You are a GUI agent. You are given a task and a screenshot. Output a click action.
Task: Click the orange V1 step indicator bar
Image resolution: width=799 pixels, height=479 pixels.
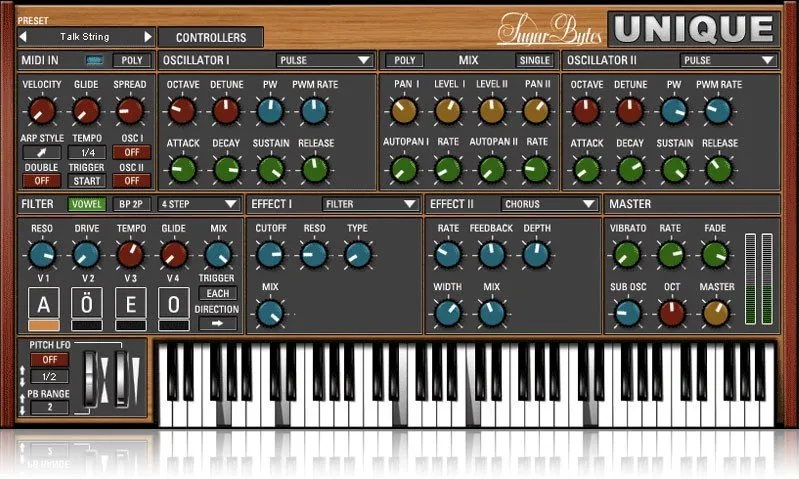43,325
